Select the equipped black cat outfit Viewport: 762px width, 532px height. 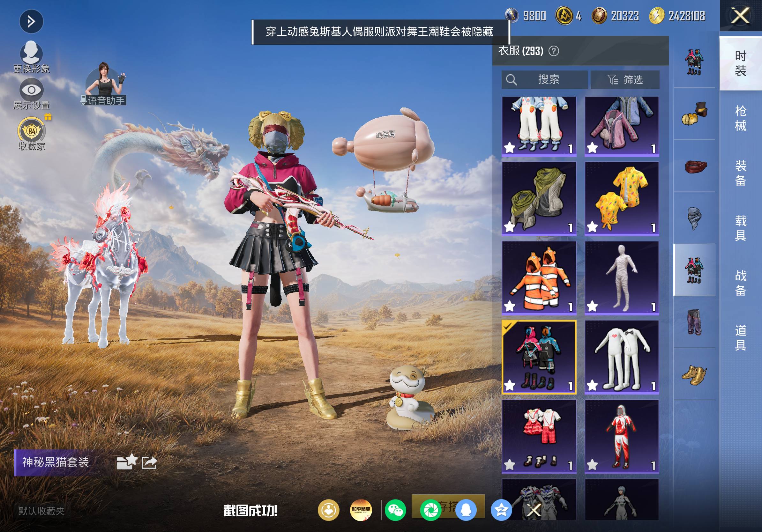click(x=539, y=357)
